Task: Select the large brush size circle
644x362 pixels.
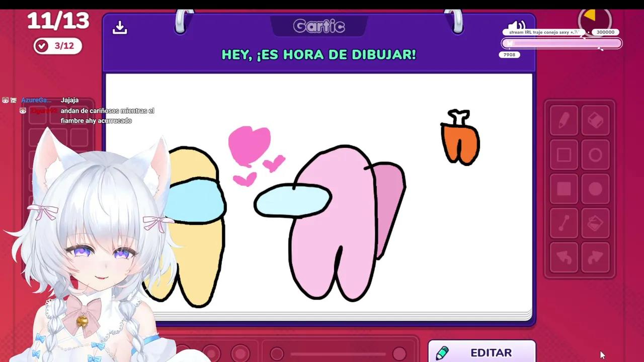Action: pos(240,353)
